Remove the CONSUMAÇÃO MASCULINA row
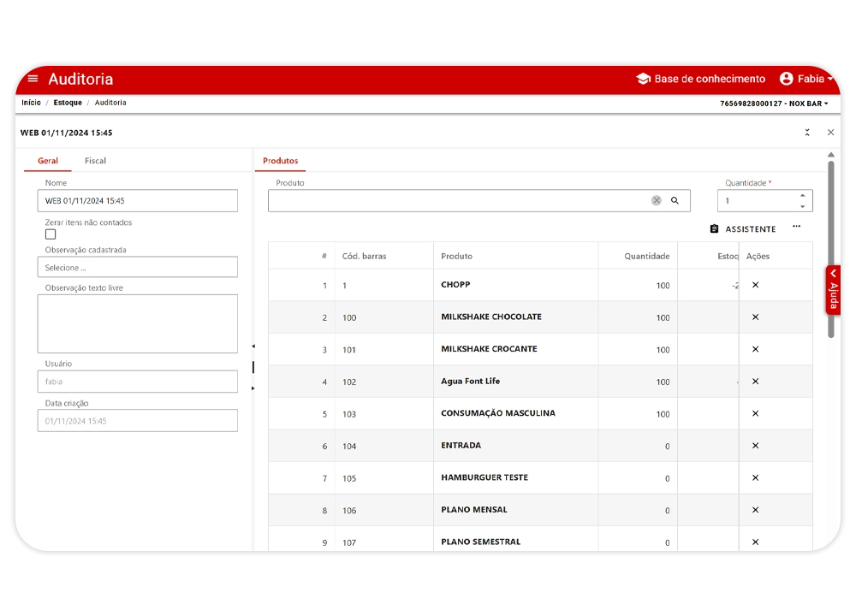 coord(756,413)
